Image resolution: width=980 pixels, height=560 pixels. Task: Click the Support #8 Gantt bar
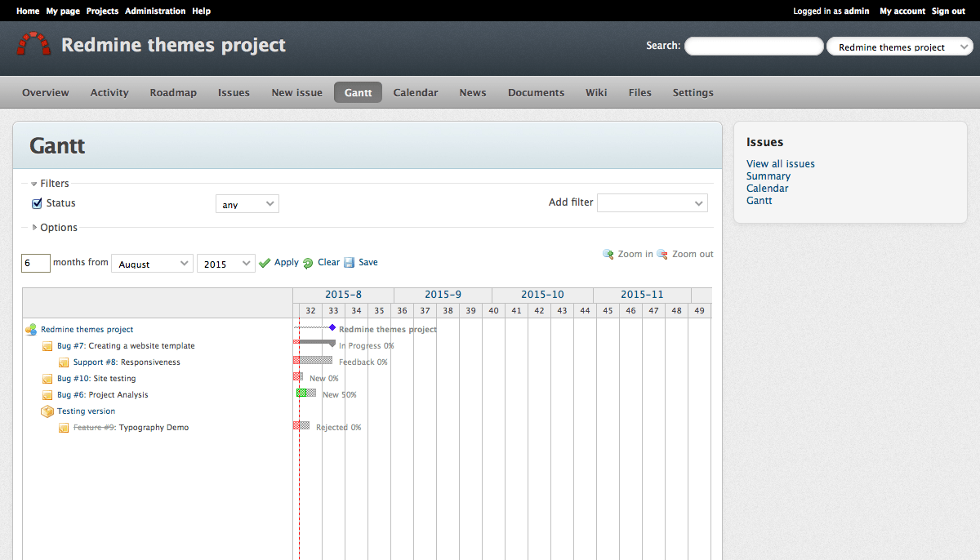313,360
